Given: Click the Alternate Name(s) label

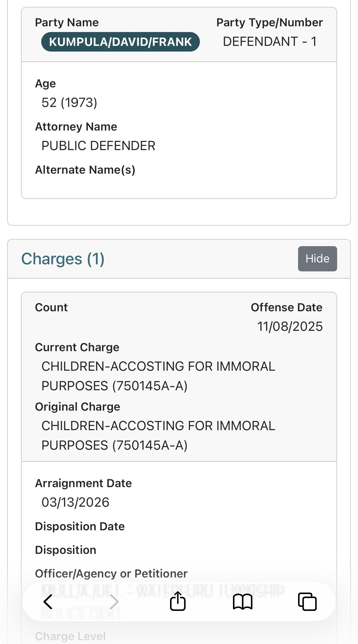Looking at the screenshot, I should click(x=85, y=170).
